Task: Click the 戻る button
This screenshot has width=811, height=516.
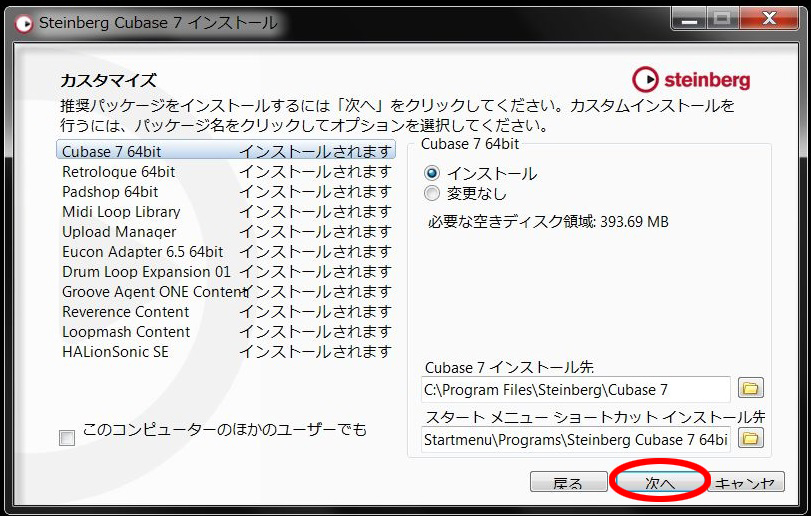Action: click(x=568, y=482)
